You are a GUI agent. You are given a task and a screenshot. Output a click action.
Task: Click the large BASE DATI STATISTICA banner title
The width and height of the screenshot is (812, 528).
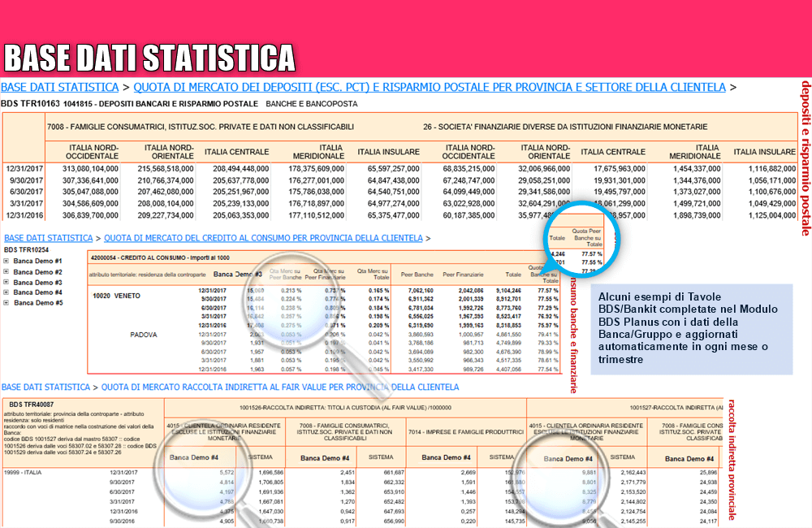pyautogui.click(x=149, y=58)
